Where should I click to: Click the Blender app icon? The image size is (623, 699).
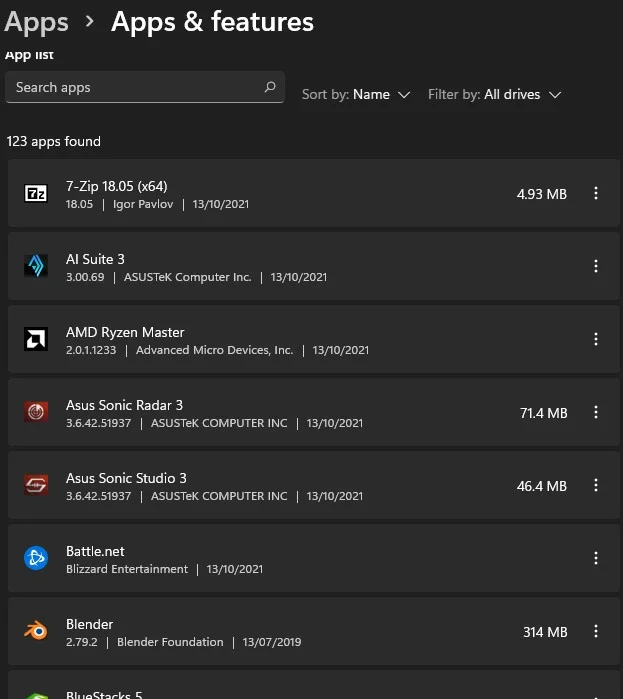coord(36,631)
